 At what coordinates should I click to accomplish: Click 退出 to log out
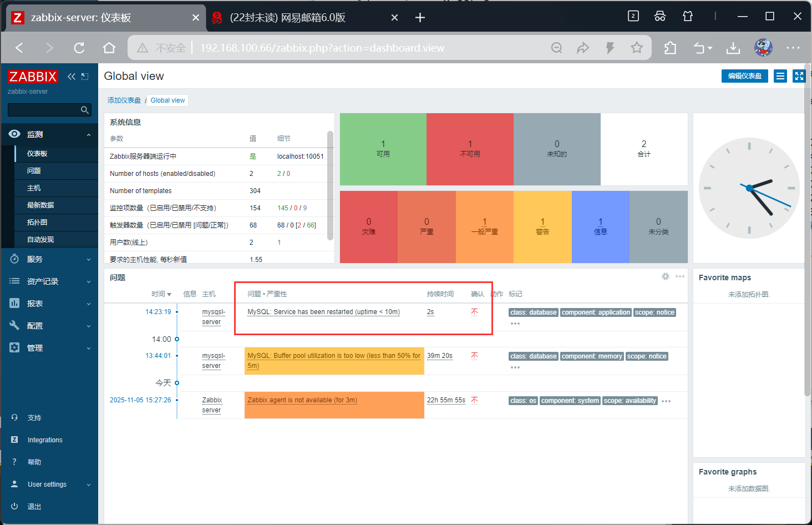pos(50,507)
